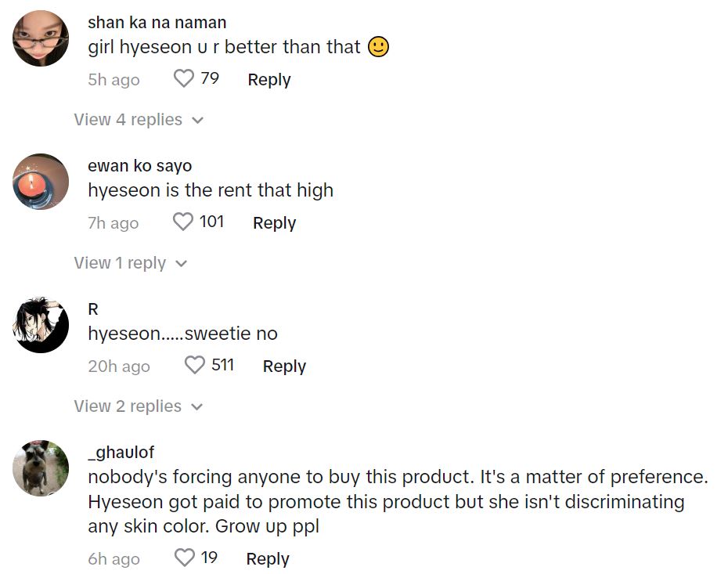Expand 'View 2 replies' under R's comment
The width and height of the screenshot is (728, 574).
tap(139, 406)
